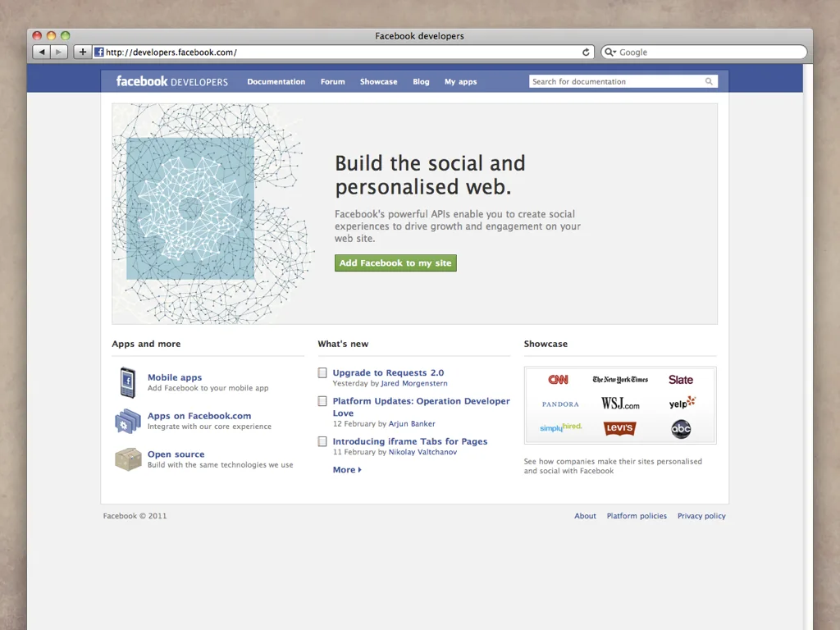Click The New York Times logo

pyautogui.click(x=620, y=379)
